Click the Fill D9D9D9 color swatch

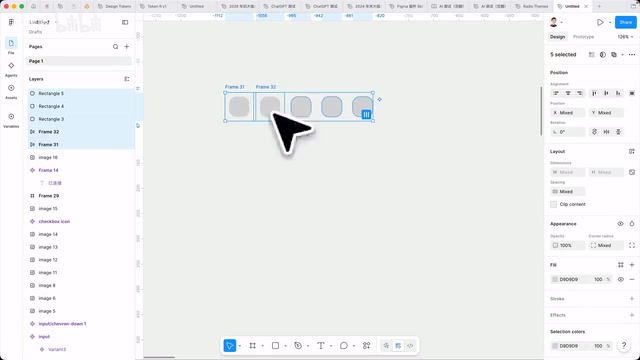tap(555, 279)
